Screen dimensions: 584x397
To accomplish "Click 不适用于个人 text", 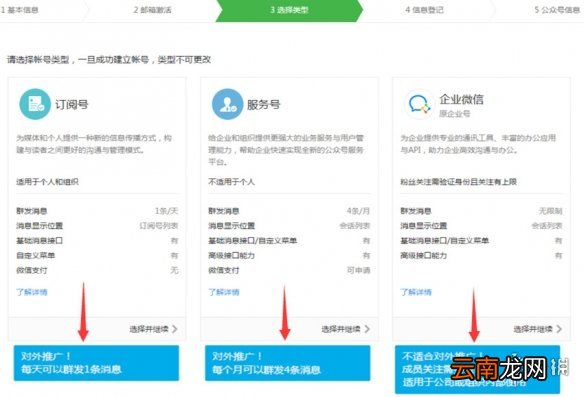I will coord(231,182).
